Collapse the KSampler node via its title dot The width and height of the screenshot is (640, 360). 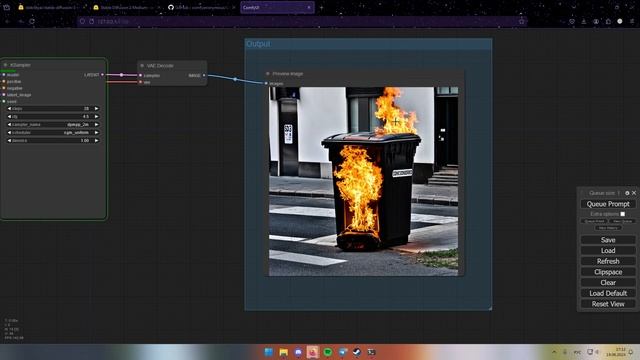(x=6, y=65)
